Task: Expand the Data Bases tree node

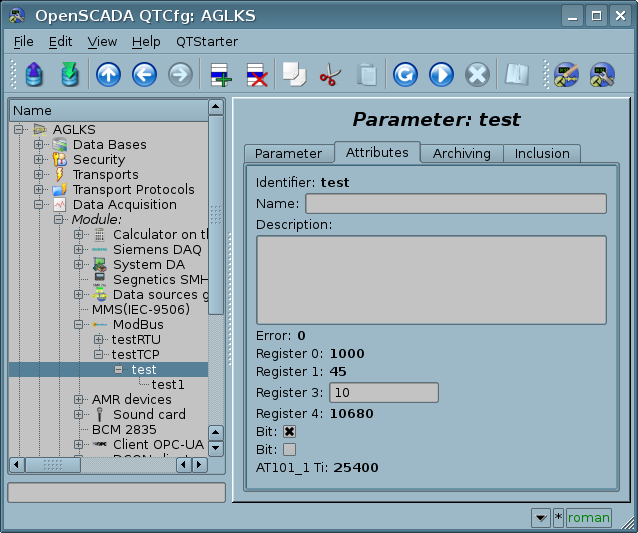Action: [39, 145]
